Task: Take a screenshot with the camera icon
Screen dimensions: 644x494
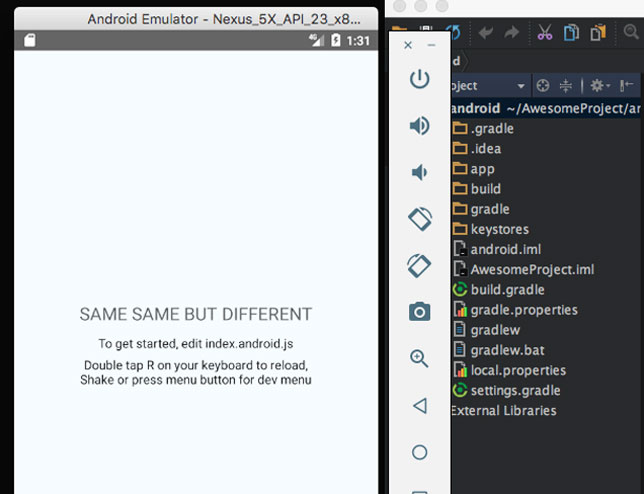Action: 419,312
